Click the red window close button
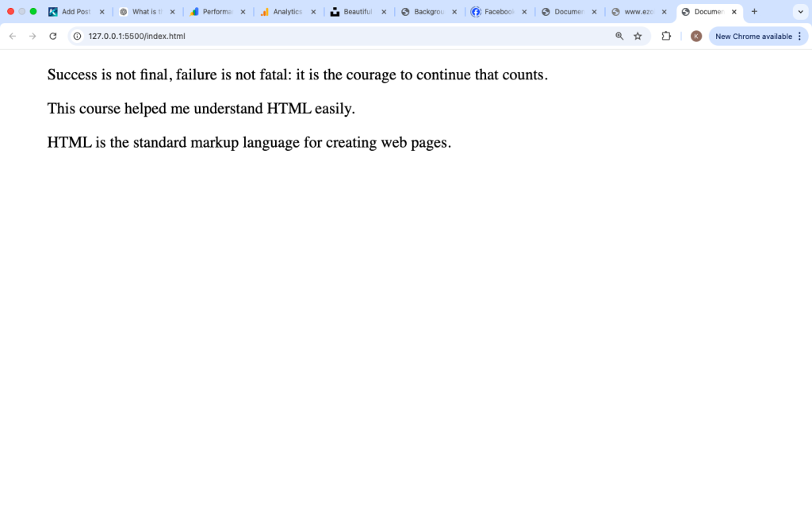This screenshot has height=508, width=812. [10, 11]
